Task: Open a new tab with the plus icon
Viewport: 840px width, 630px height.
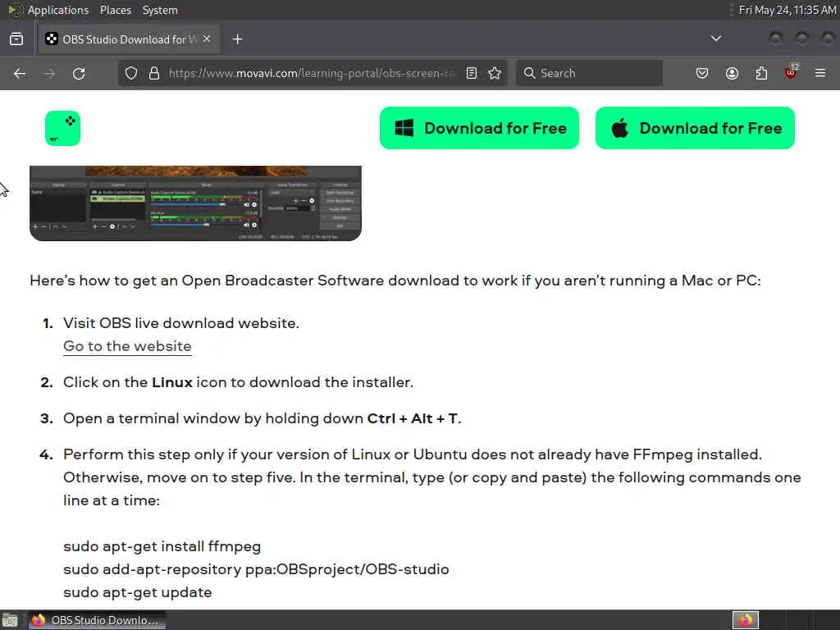Action: coord(237,39)
